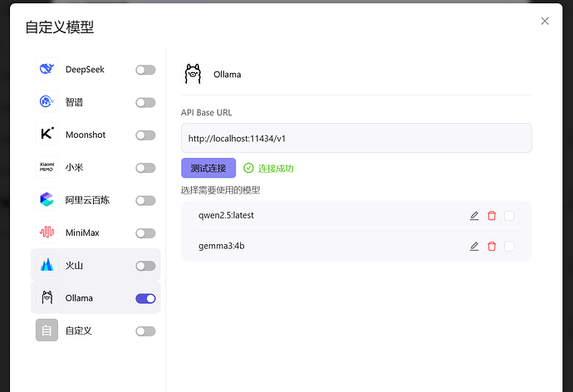
Task: Enable the Moonshot provider toggle
Action: pyautogui.click(x=145, y=135)
